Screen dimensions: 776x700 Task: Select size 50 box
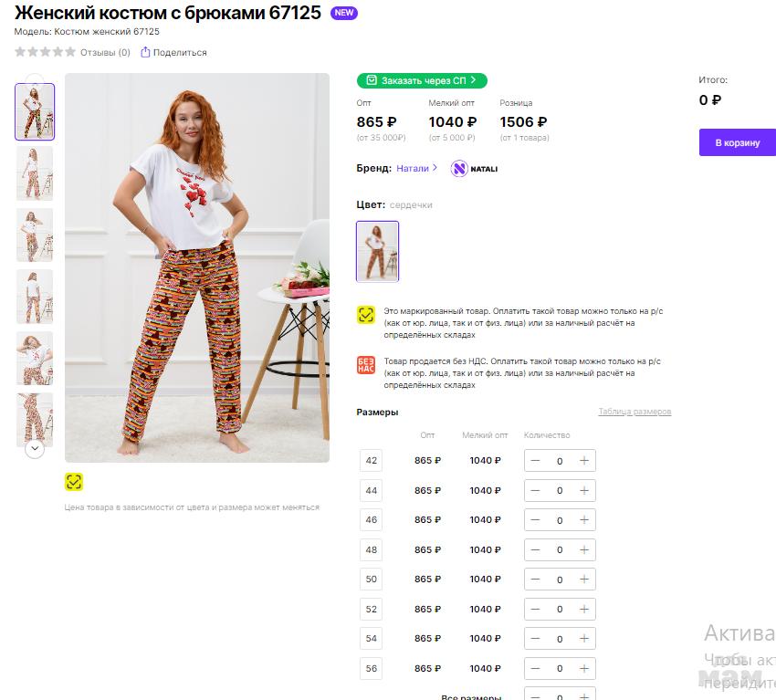pos(371,580)
